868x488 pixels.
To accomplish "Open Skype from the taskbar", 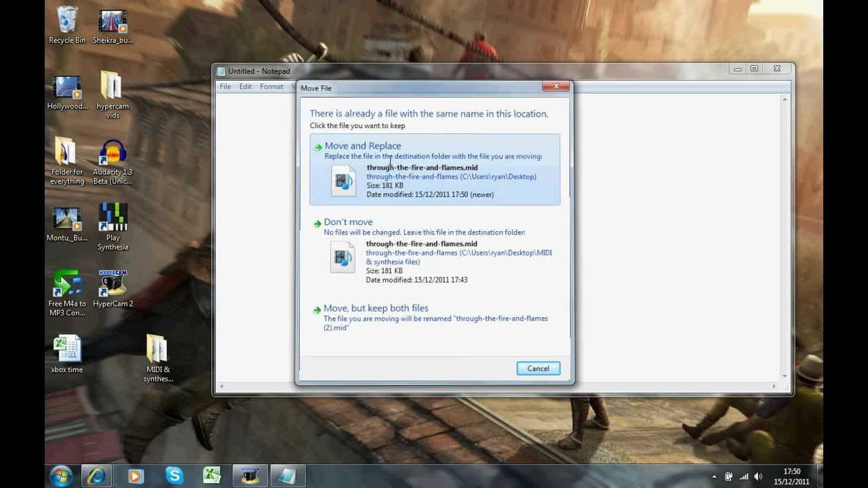I will tap(174, 476).
